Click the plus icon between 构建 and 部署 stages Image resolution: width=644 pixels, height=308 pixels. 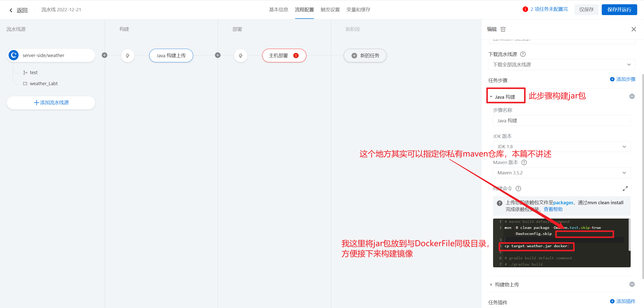[218, 55]
